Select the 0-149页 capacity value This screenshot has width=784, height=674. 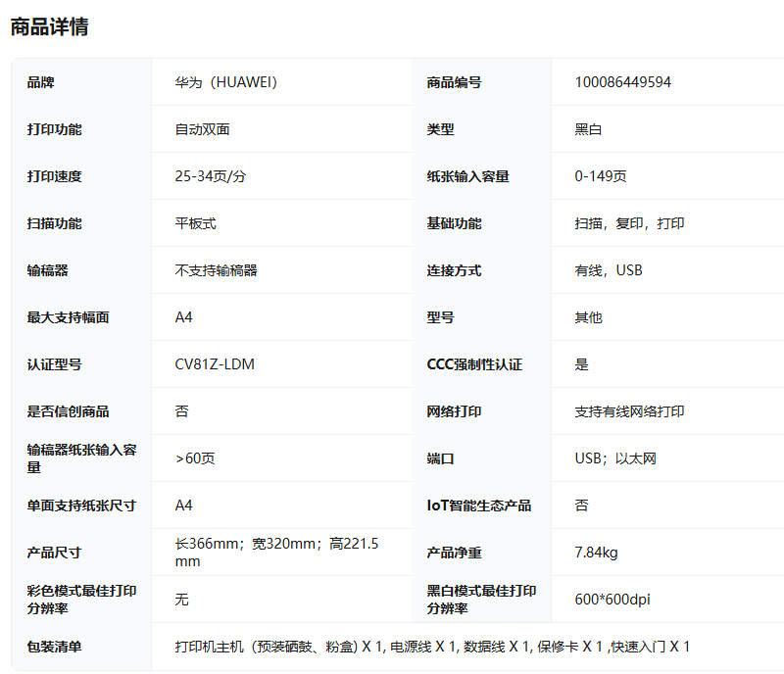click(601, 176)
